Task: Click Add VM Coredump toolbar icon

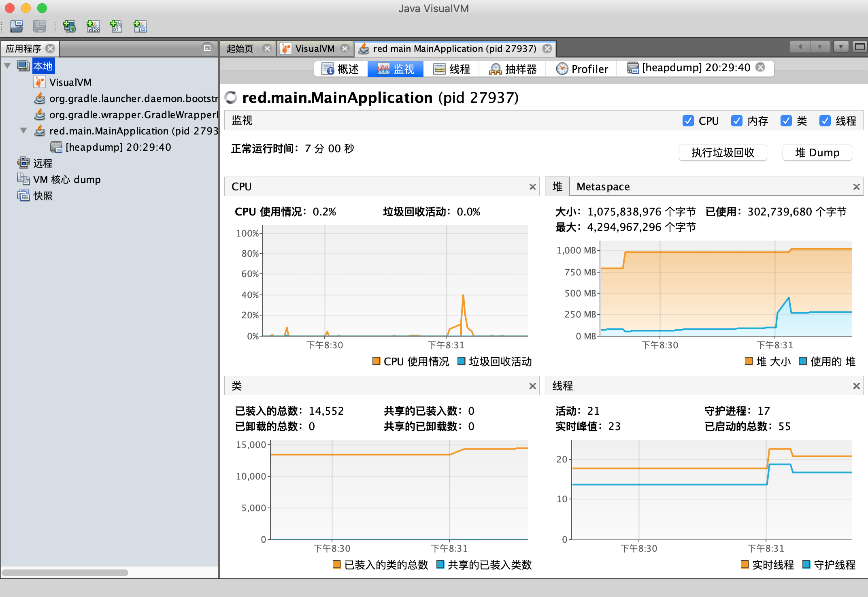Action: [117, 27]
